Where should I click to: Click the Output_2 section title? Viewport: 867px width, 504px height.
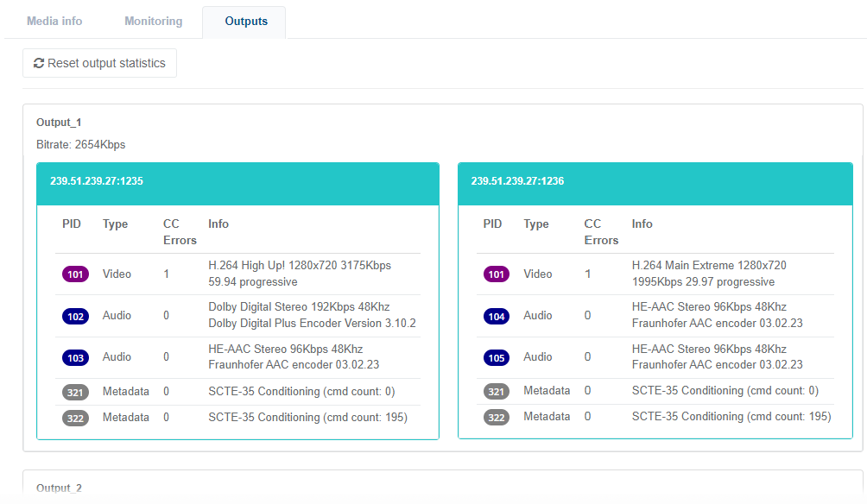[59, 488]
